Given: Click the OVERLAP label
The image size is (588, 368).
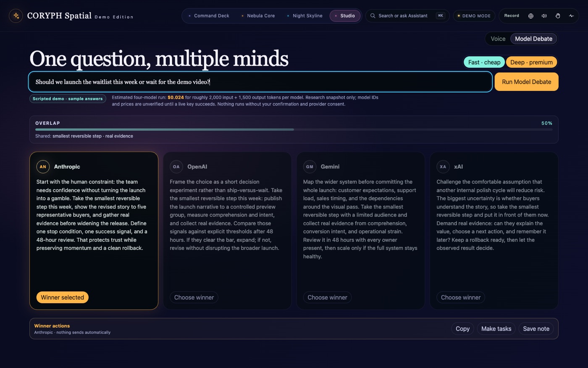Looking at the screenshot, I should pos(47,123).
